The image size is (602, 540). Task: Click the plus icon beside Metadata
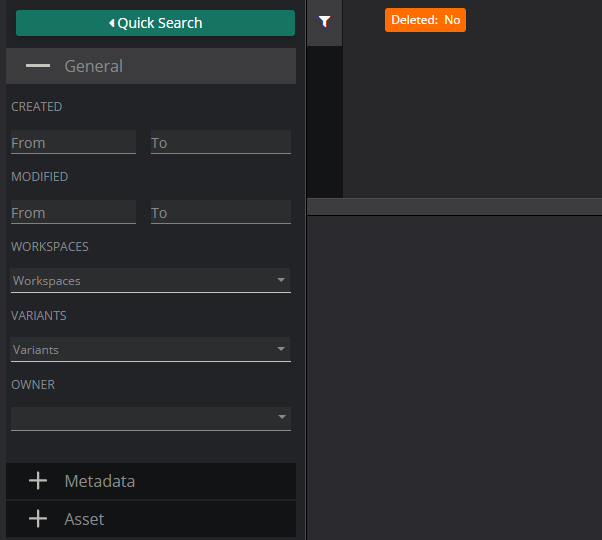pos(38,481)
